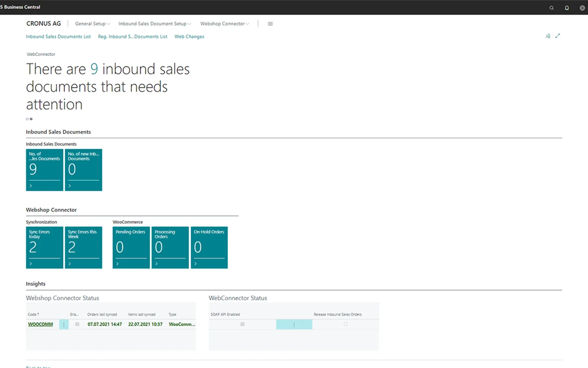Click the Orders last synced column header

102,314
